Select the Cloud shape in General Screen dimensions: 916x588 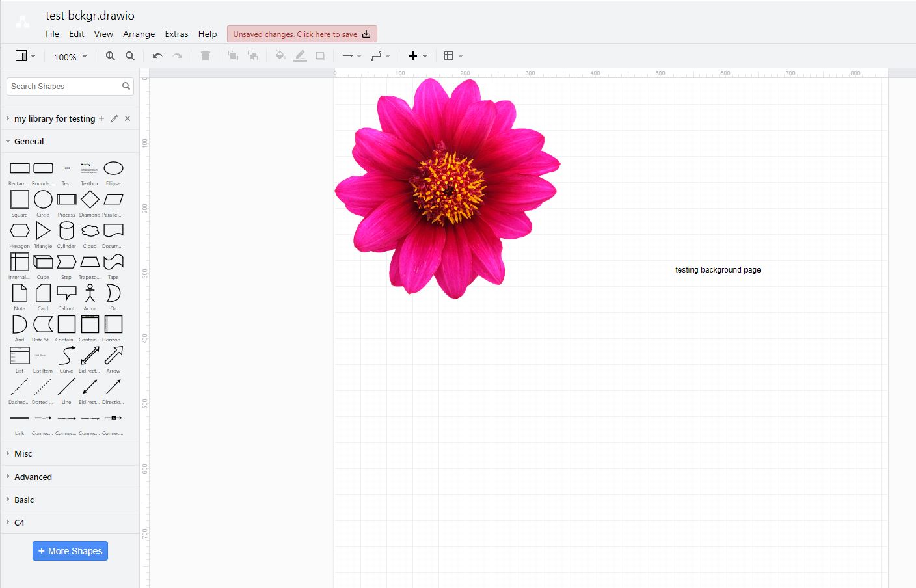click(90, 230)
